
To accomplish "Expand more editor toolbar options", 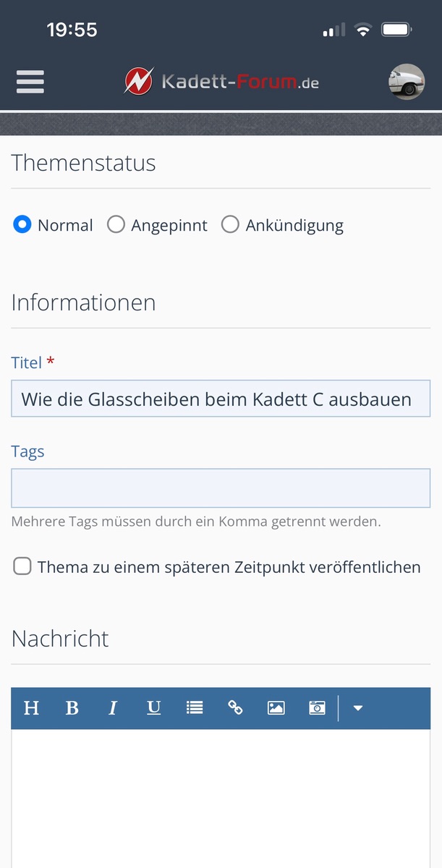I will (358, 708).
